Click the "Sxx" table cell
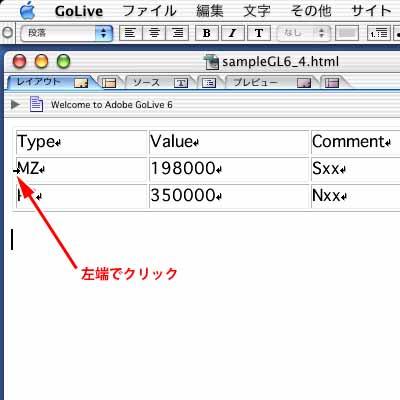Screen dimensions: 400x400 pos(356,169)
